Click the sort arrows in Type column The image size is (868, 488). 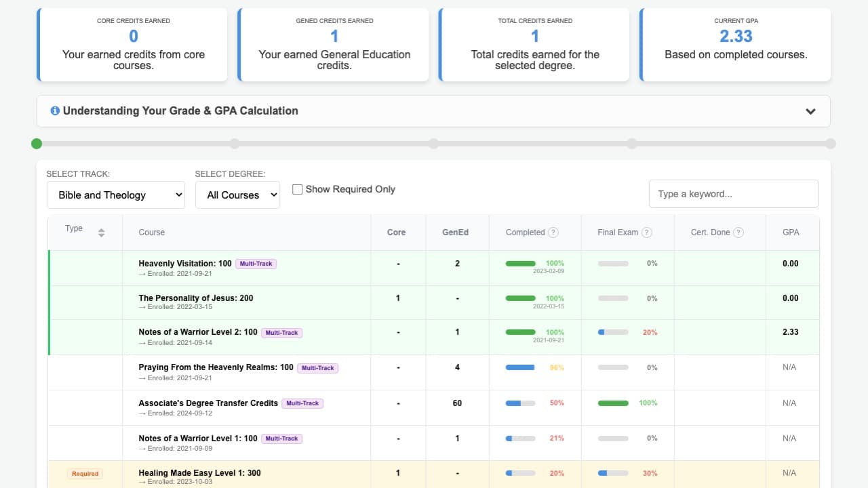(x=101, y=232)
